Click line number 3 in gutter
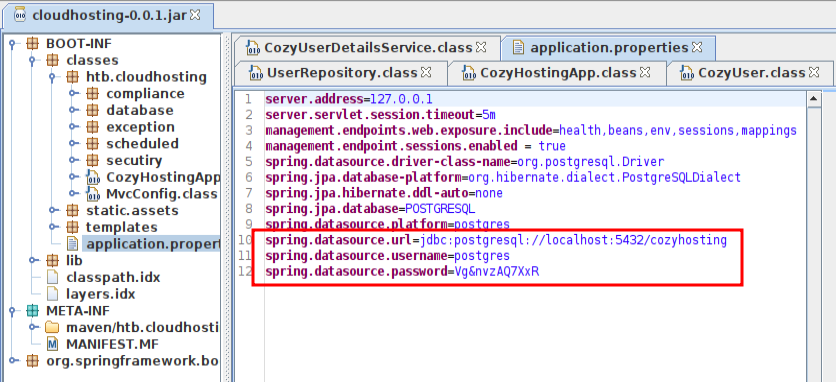Viewport: 836px width, 382px height. 249,130
